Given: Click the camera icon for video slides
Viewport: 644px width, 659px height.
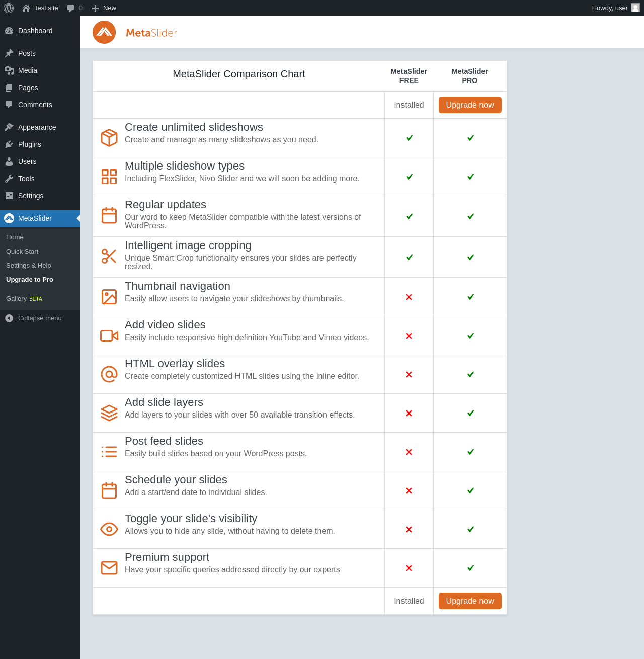Looking at the screenshot, I should click(x=109, y=336).
